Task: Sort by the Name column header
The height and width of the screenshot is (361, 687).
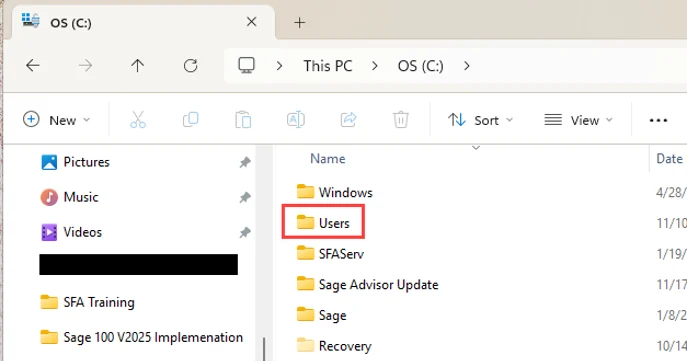Action: (328, 159)
